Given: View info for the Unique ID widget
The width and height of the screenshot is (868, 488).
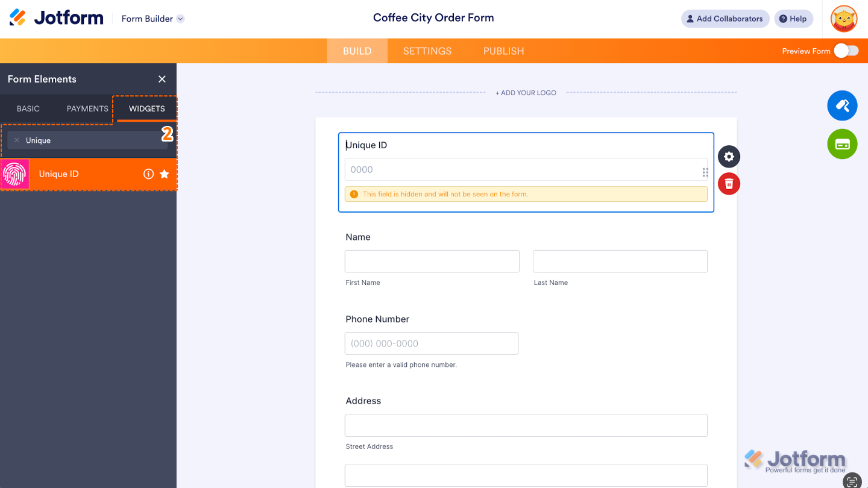Looking at the screenshot, I should [x=148, y=174].
